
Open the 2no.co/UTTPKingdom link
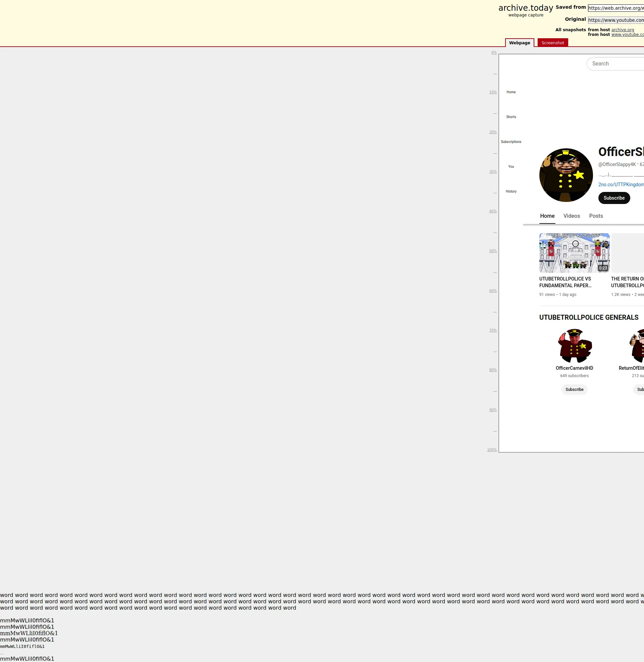(621, 184)
